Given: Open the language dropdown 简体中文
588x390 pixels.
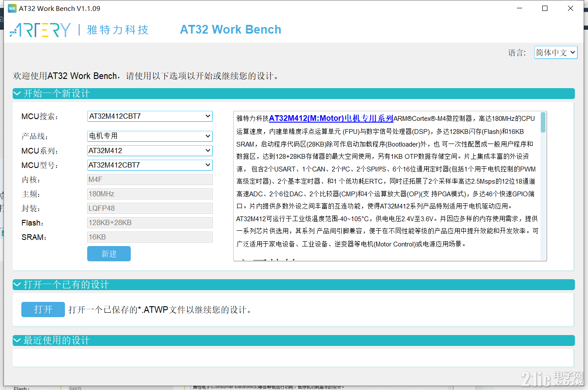Looking at the screenshot, I should pyautogui.click(x=556, y=52).
